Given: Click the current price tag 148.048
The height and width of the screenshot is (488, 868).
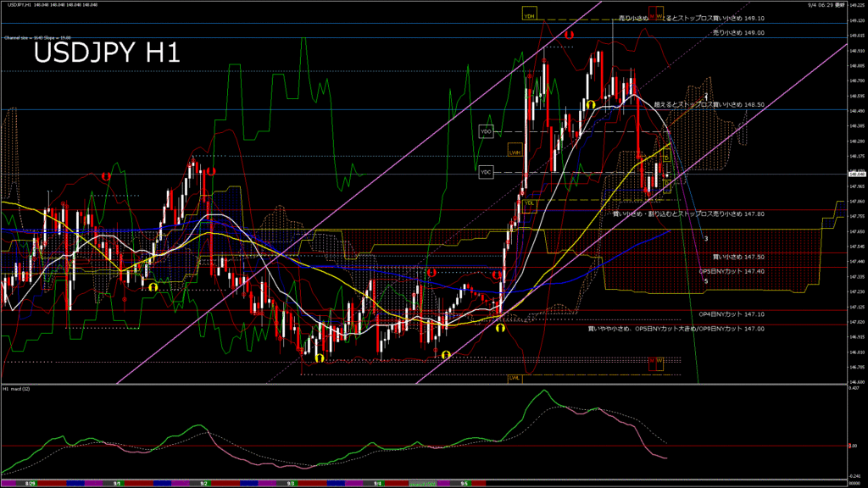Looking at the screenshot, I should [855, 175].
